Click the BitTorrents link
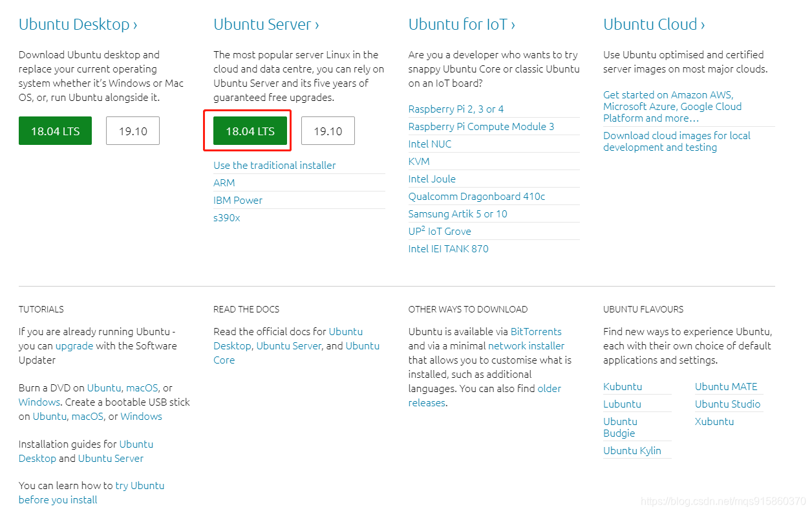The width and height of the screenshot is (812, 513). 536,332
